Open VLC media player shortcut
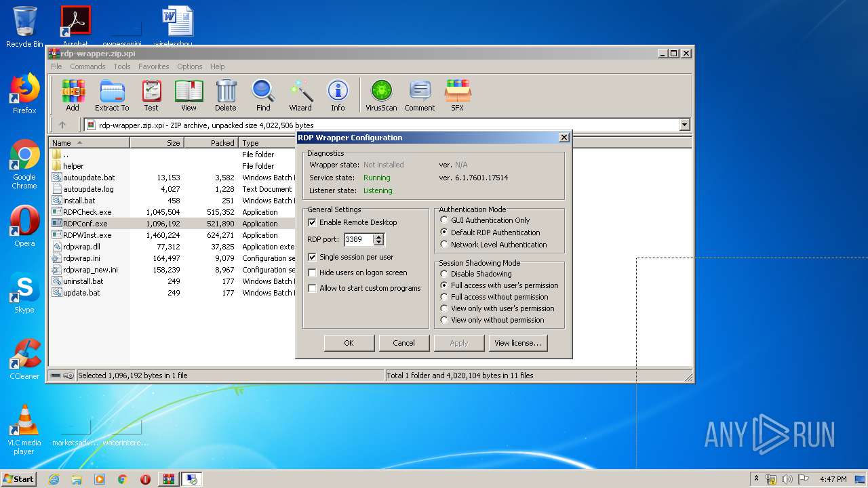868x488 pixels. (24, 430)
